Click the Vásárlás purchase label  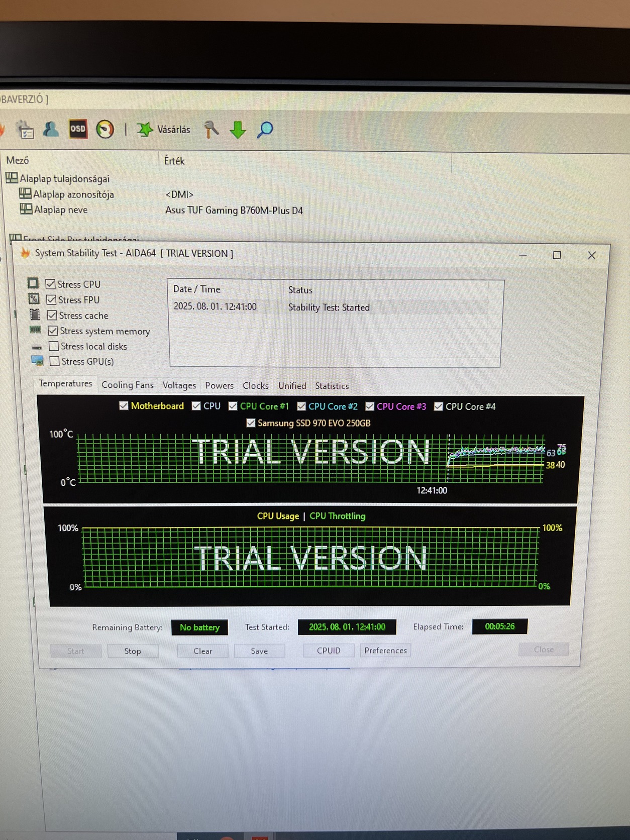(174, 130)
